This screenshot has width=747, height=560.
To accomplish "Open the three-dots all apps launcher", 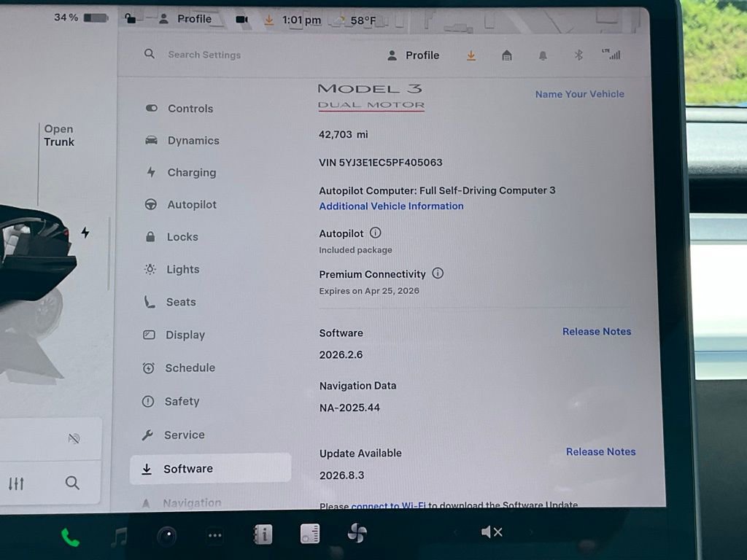I will [214, 536].
